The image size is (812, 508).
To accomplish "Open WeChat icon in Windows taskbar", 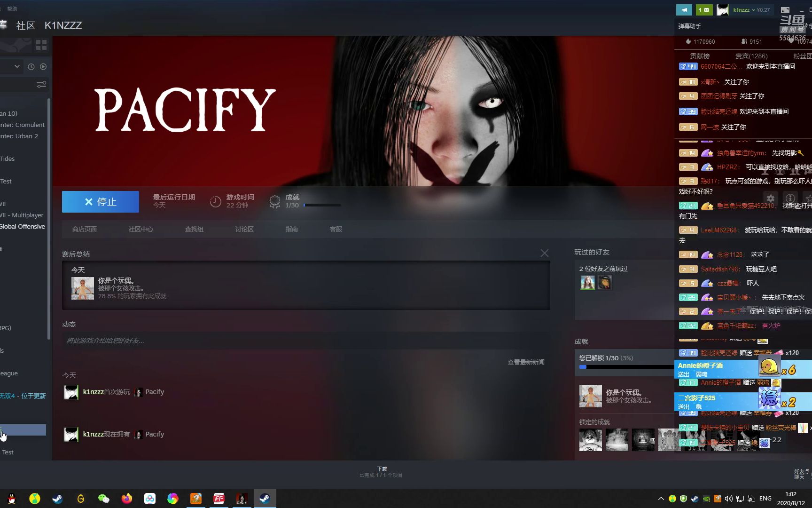I will (x=104, y=499).
